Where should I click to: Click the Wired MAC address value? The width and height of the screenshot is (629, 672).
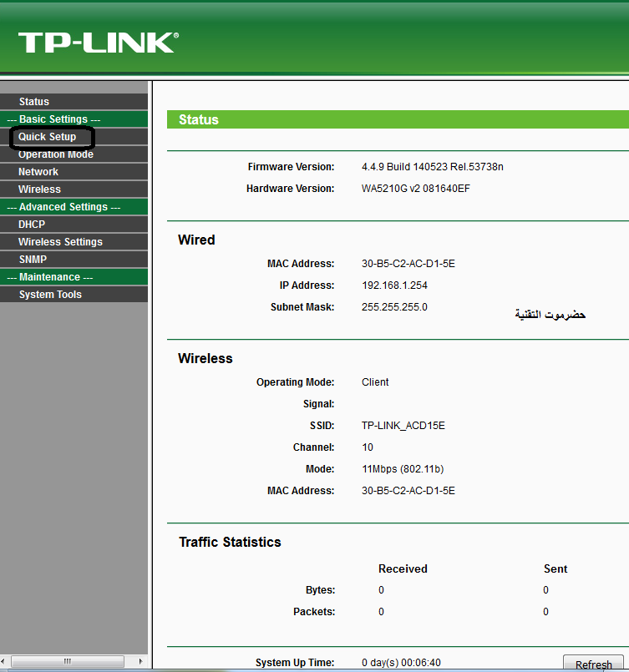[x=408, y=264]
